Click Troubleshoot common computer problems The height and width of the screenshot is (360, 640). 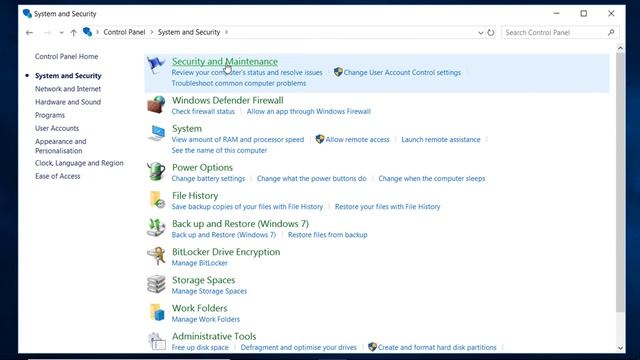(x=239, y=83)
